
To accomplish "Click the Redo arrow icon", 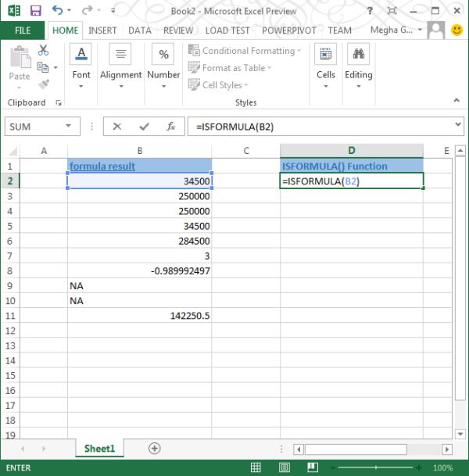I will [x=87, y=10].
